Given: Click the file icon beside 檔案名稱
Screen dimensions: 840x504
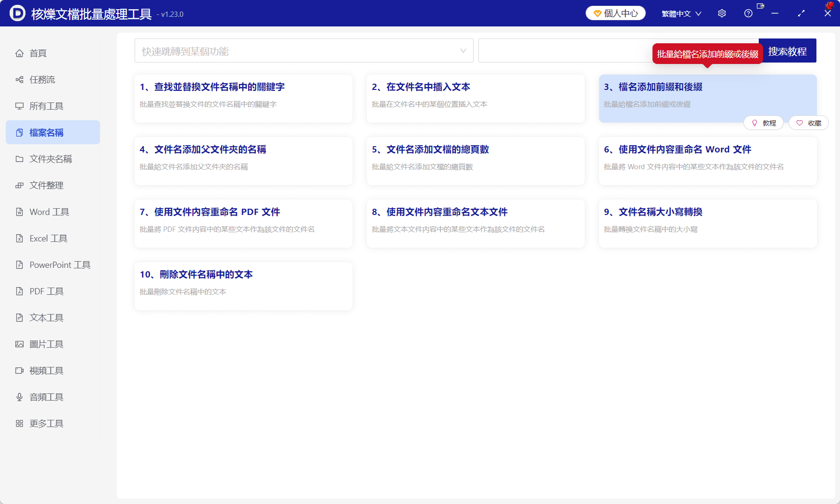Looking at the screenshot, I should 19,133.
